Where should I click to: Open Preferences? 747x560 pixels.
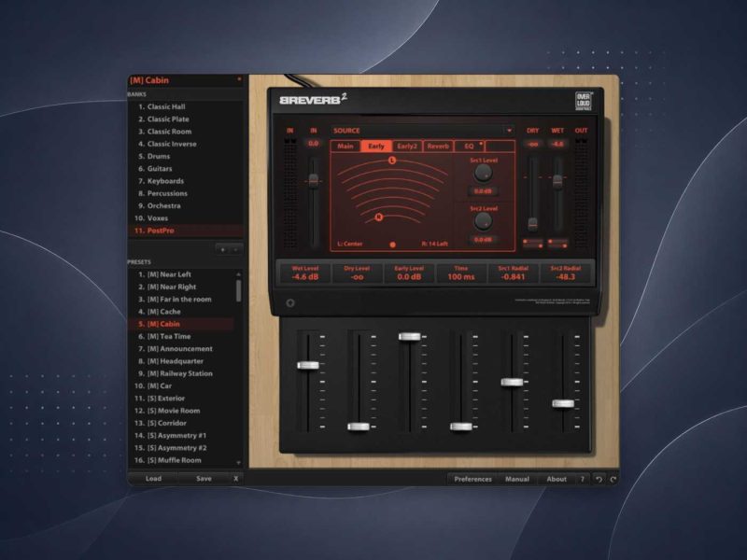click(472, 479)
